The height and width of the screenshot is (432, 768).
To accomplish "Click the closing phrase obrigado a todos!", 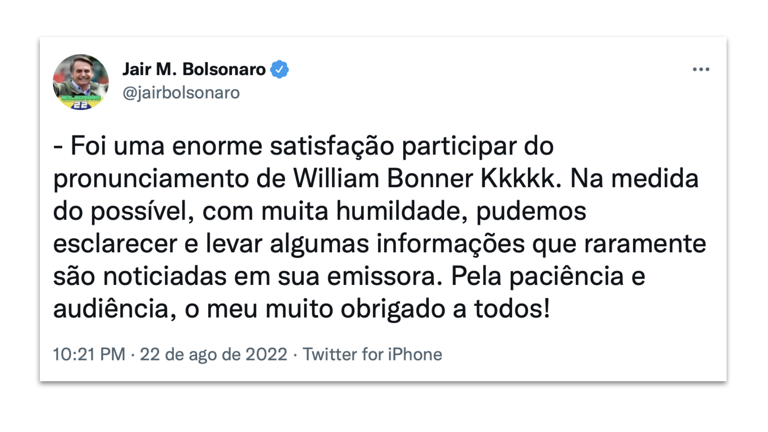I will click(x=445, y=310).
